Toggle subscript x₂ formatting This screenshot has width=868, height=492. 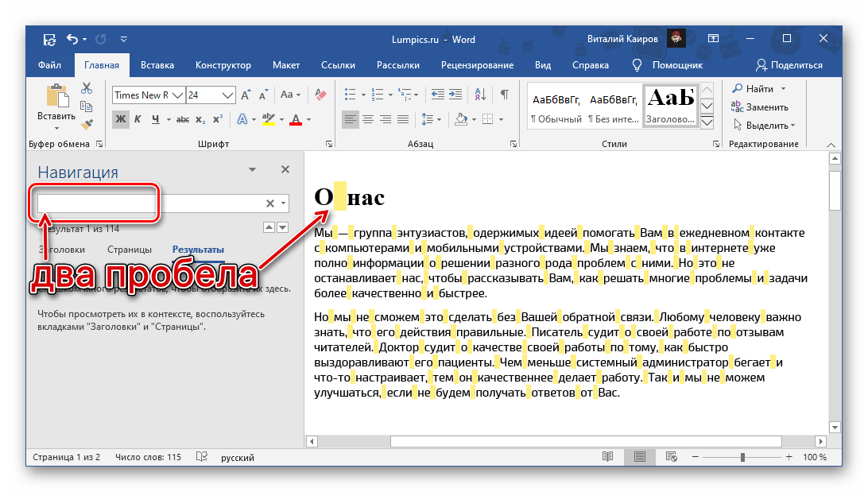(x=200, y=119)
